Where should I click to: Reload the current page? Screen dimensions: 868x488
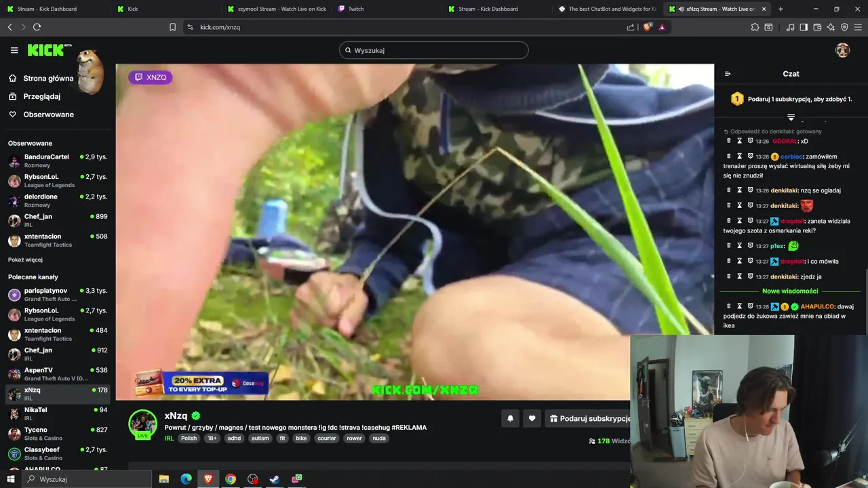pyautogui.click(x=37, y=27)
